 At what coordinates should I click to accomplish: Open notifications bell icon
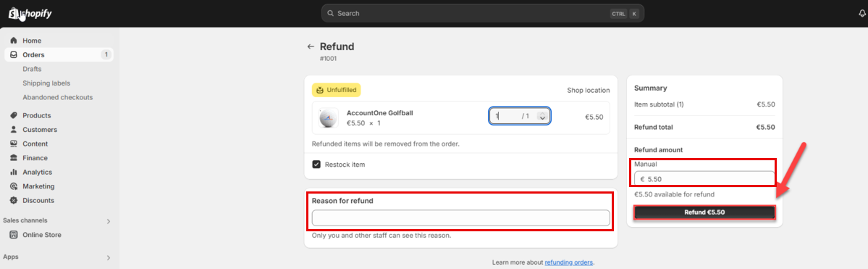(861, 14)
